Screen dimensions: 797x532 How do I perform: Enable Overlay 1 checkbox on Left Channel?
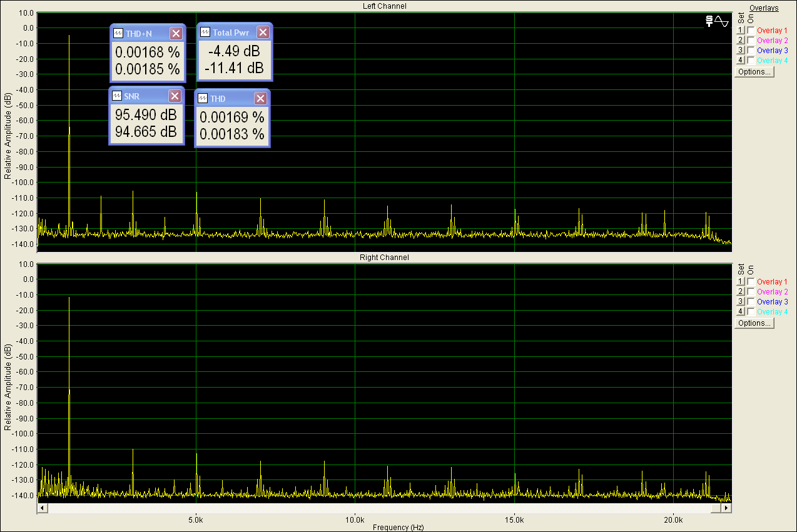[x=751, y=30]
